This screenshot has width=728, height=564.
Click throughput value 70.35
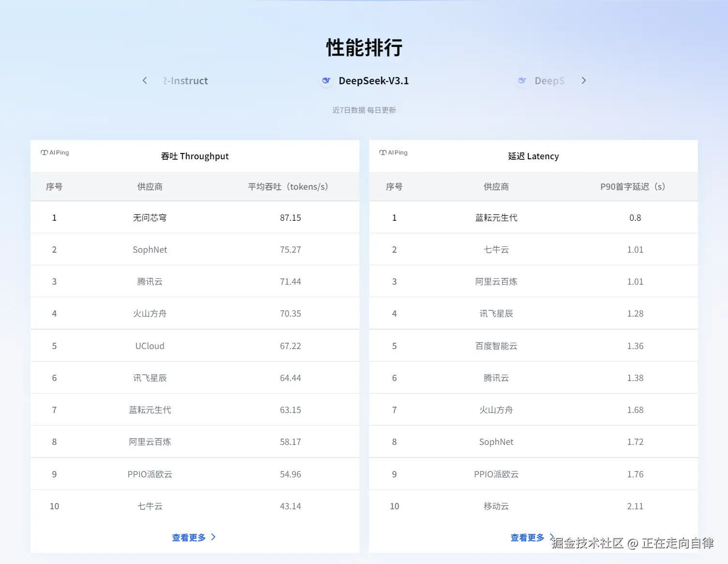click(x=290, y=314)
